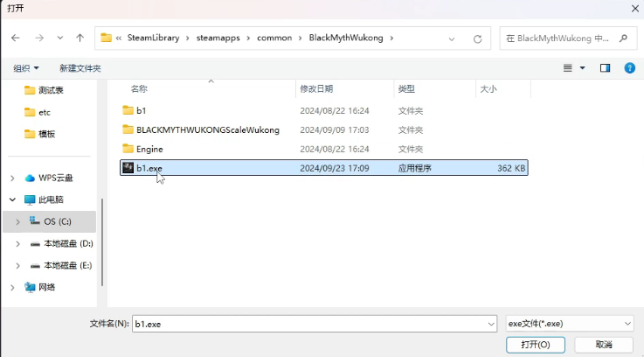Screen dimensions: 644x357
Task: Expand the 本地磁盘 (E:) node
Action: coord(17,266)
